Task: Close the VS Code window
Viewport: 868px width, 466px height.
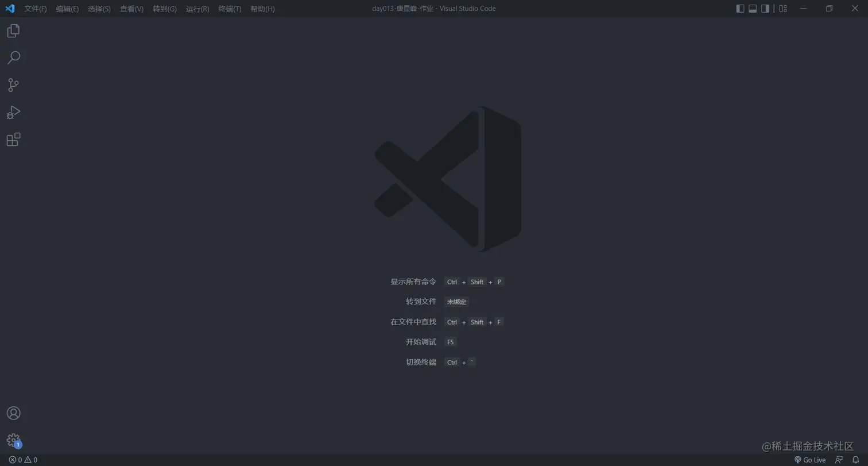Action: (855, 9)
